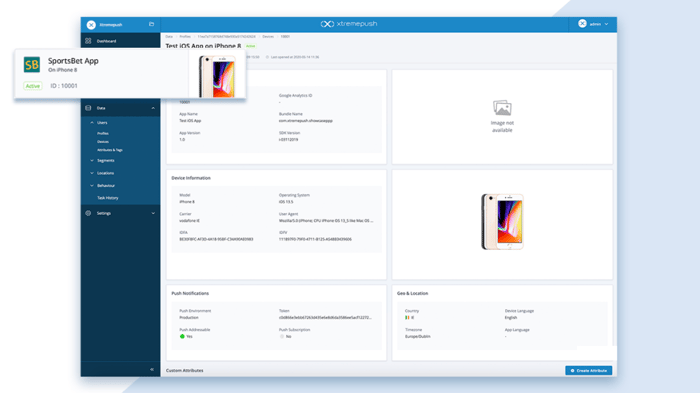This screenshot has width=700, height=393.
Task: Click the image-not-available placeholder icon
Action: point(502,108)
